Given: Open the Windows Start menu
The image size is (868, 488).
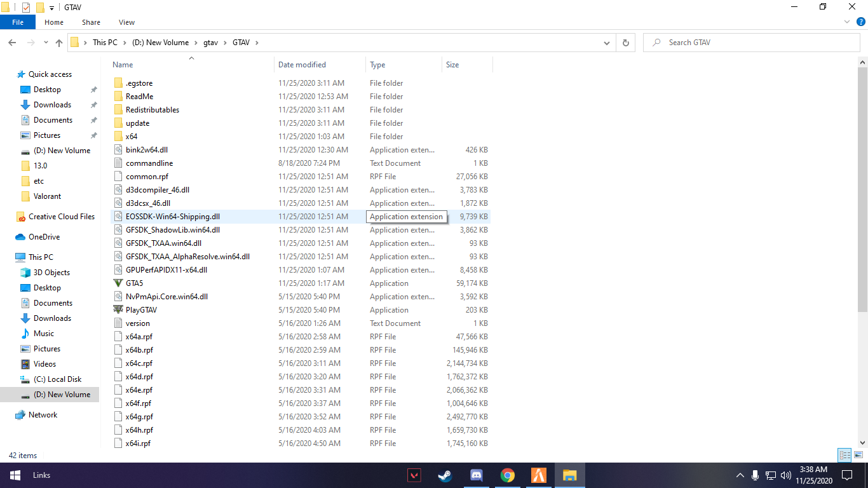Looking at the screenshot, I should click(x=15, y=475).
